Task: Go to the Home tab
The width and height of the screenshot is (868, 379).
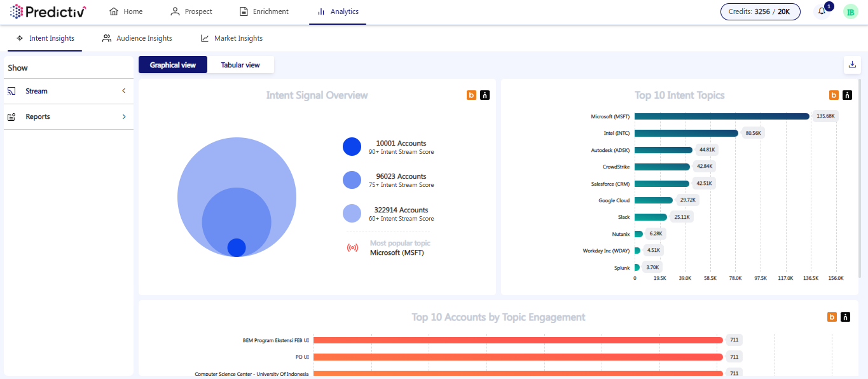Action: [126, 12]
